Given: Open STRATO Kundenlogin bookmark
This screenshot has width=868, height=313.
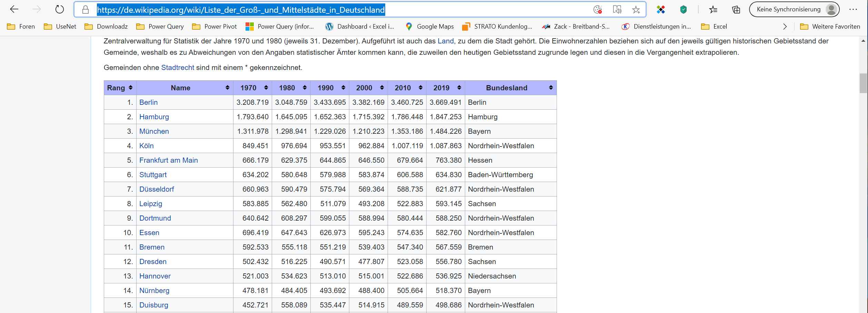Looking at the screenshot, I should click(x=497, y=27).
